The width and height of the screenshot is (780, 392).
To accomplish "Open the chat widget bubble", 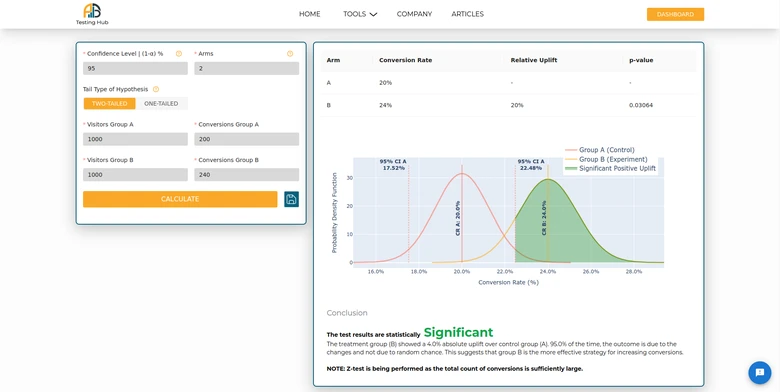I will (x=760, y=372).
